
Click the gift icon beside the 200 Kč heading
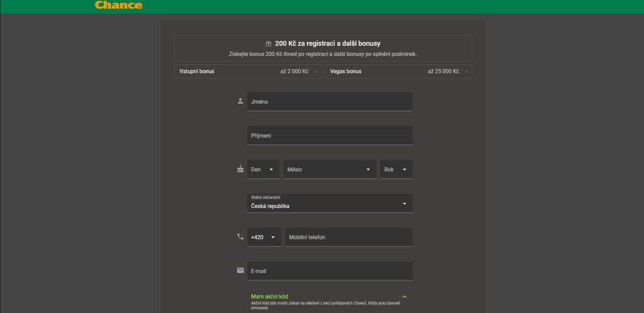coord(269,44)
